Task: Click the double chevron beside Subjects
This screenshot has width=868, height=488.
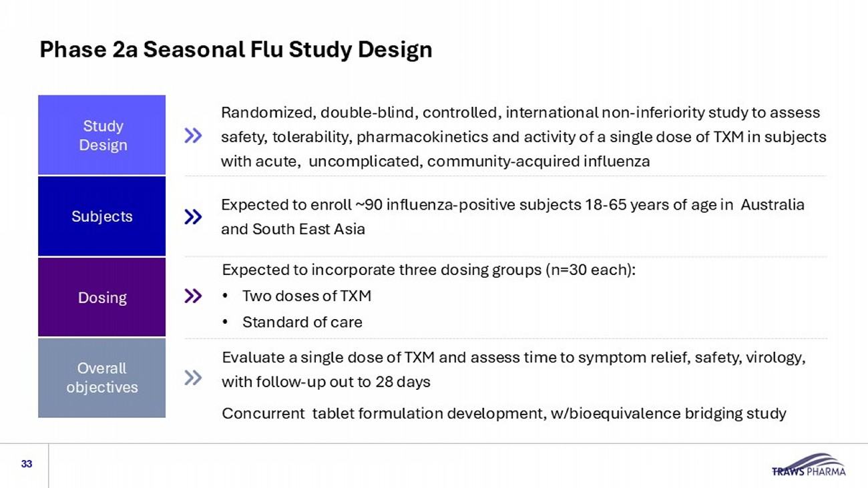Action: click(x=193, y=216)
